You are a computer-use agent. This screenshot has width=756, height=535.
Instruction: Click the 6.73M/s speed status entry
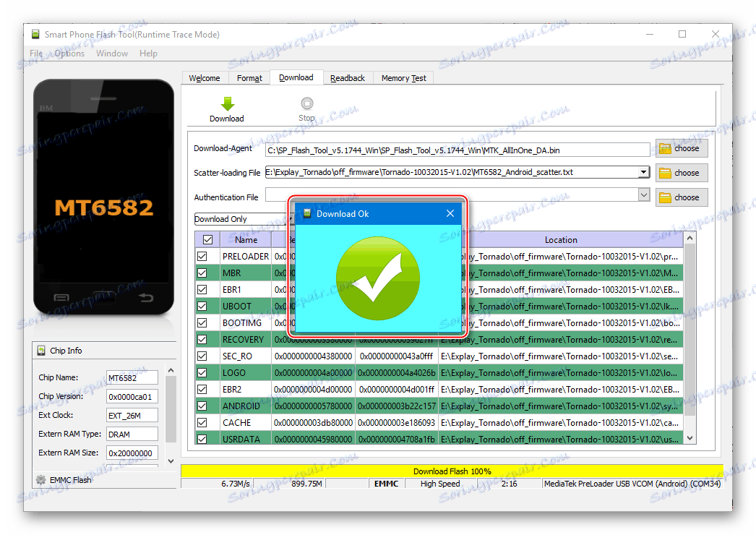click(217, 484)
